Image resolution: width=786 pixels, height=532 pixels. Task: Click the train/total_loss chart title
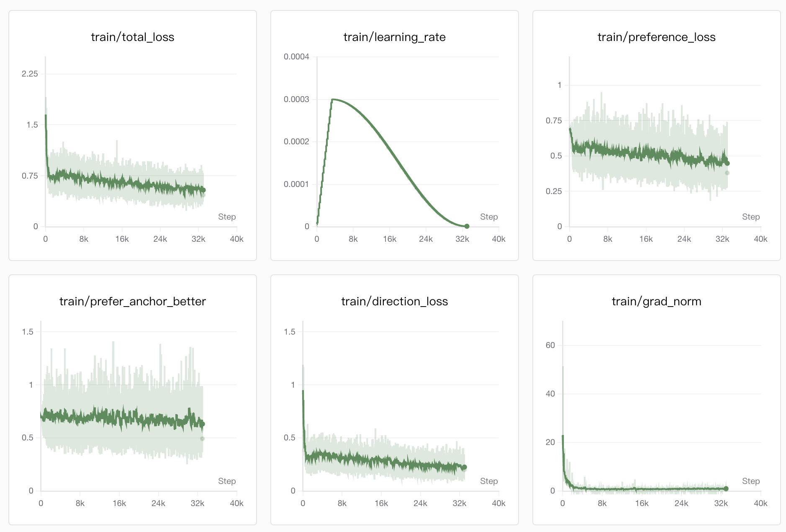tap(132, 37)
